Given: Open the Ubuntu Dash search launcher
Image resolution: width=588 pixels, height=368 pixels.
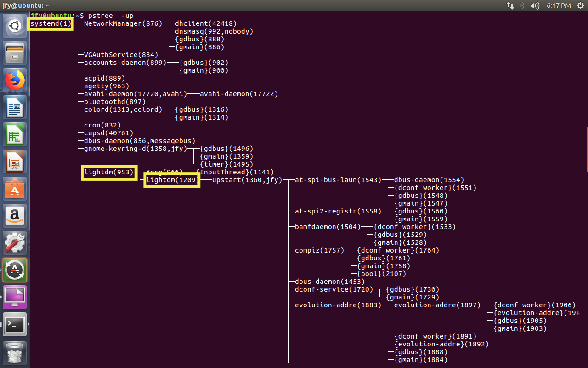Looking at the screenshot, I should pyautogui.click(x=14, y=26).
